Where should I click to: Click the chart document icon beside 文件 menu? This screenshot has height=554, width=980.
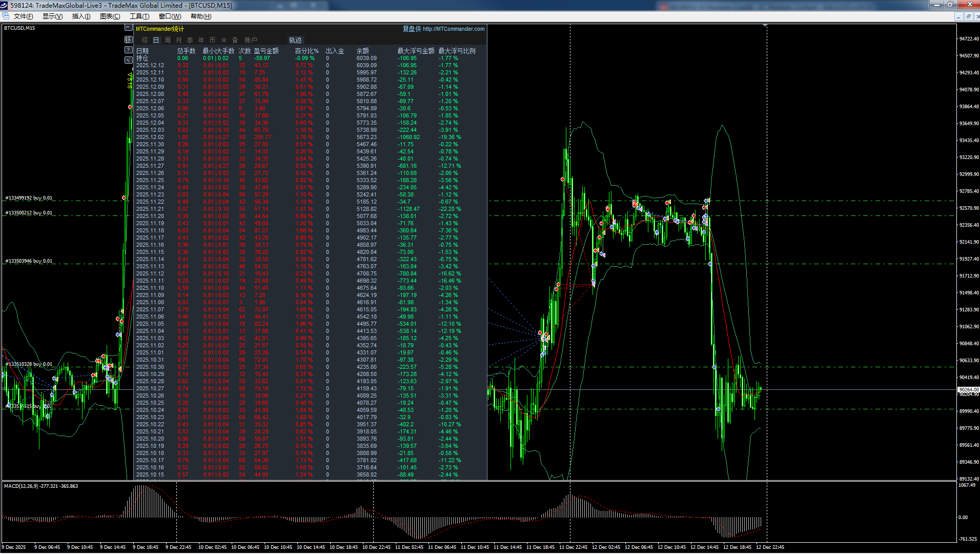(6, 16)
